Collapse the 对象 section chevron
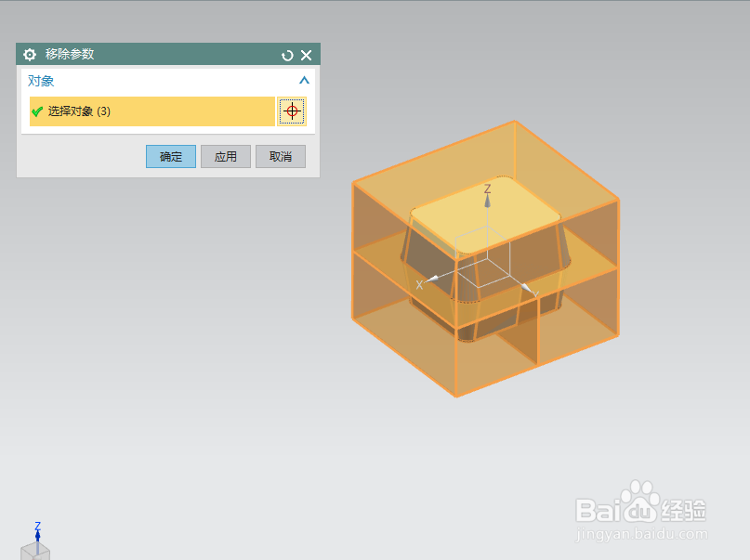 click(304, 80)
